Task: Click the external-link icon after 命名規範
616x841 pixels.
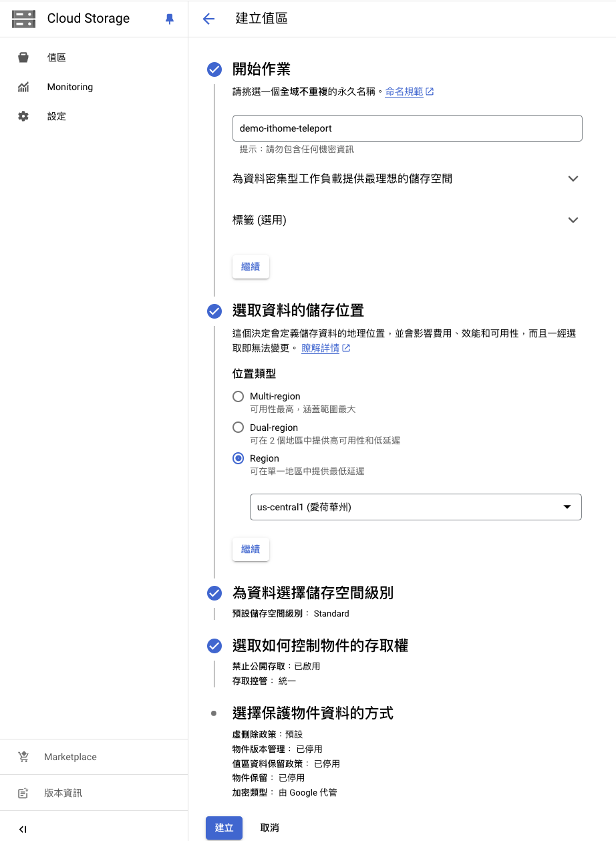Action: pos(430,92)
